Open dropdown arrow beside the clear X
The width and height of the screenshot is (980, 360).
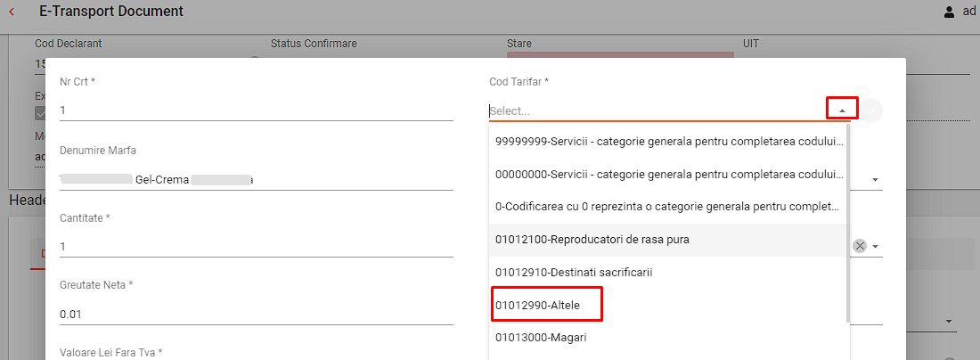876,246
